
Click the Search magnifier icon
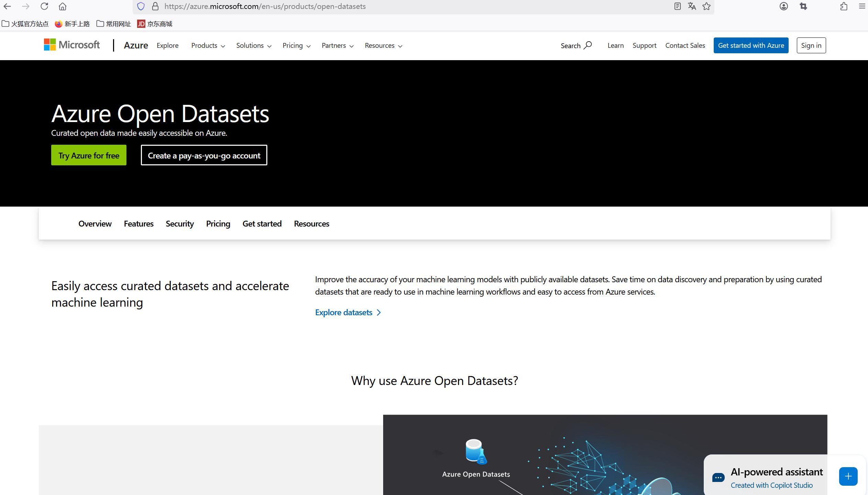point(588,45)
